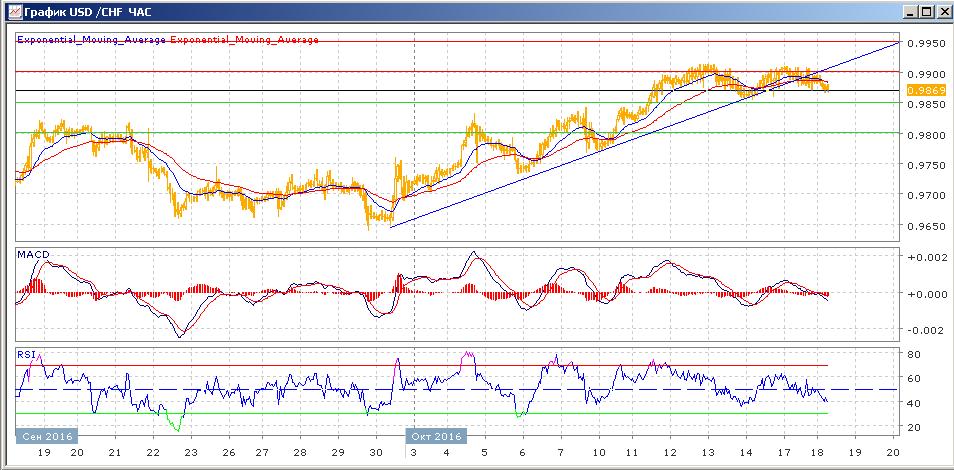Maximize the USD/CHF chart window

tap(925, 12)
